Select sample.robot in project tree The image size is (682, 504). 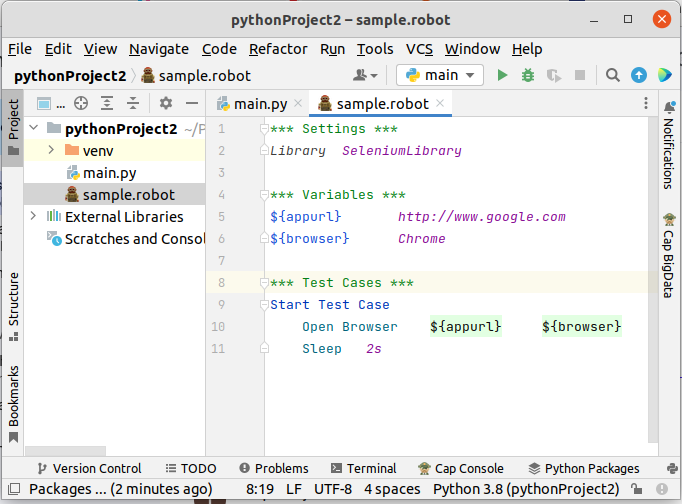pos(128,195)
